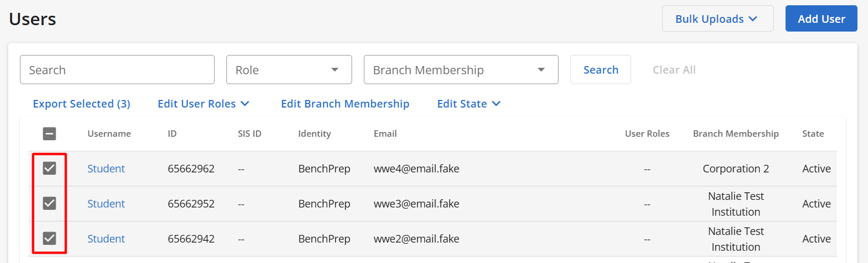Click Edit Branch Membership
This screenshot has width=868, height=263.
pyautogui.click(x=345, y=103)
